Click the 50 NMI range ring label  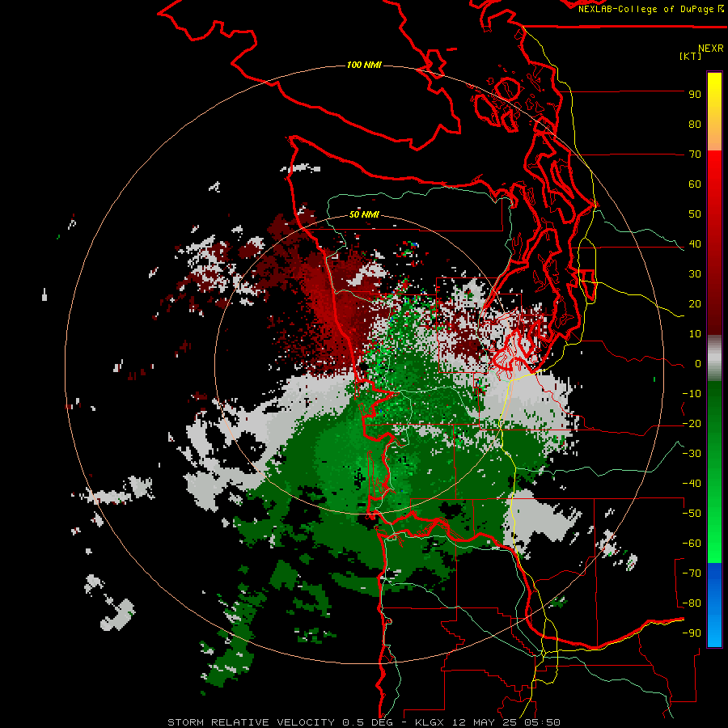364,214
